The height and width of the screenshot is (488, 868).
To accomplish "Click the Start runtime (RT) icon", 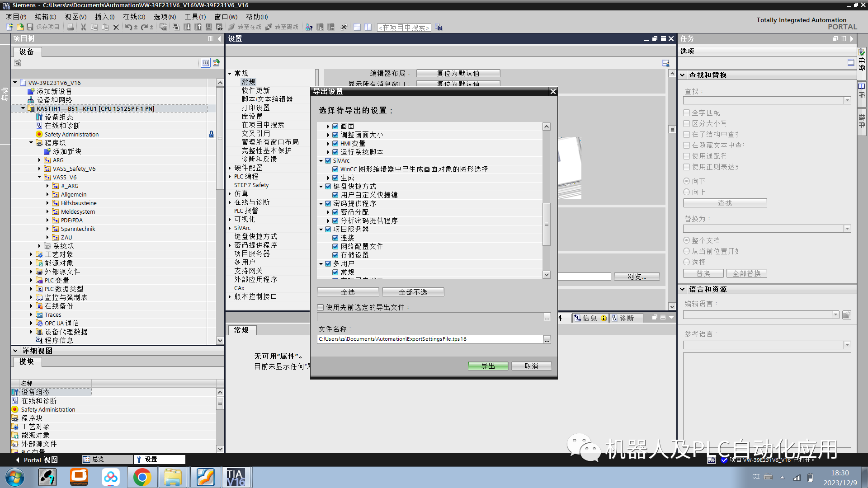I will point(219,27).
